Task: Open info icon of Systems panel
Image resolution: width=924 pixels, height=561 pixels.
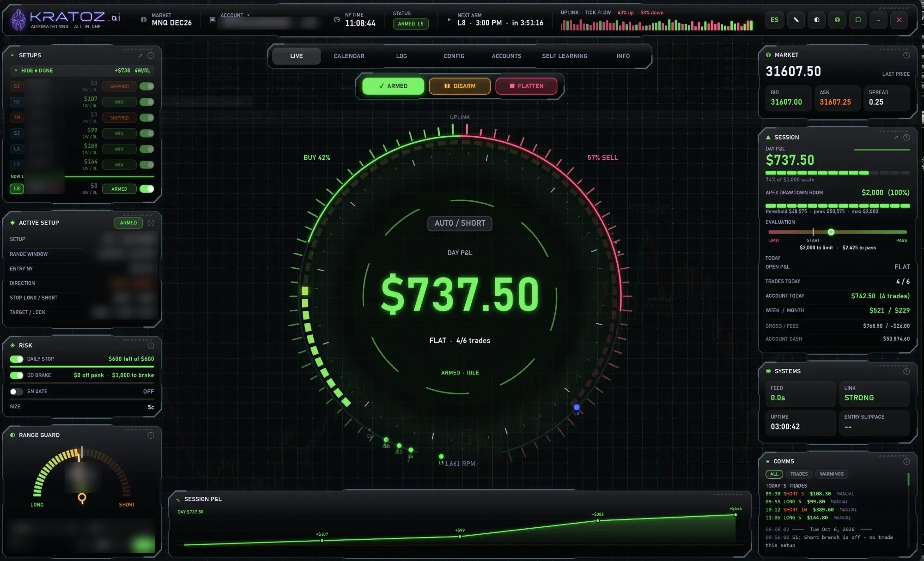Action: (906, 371)
